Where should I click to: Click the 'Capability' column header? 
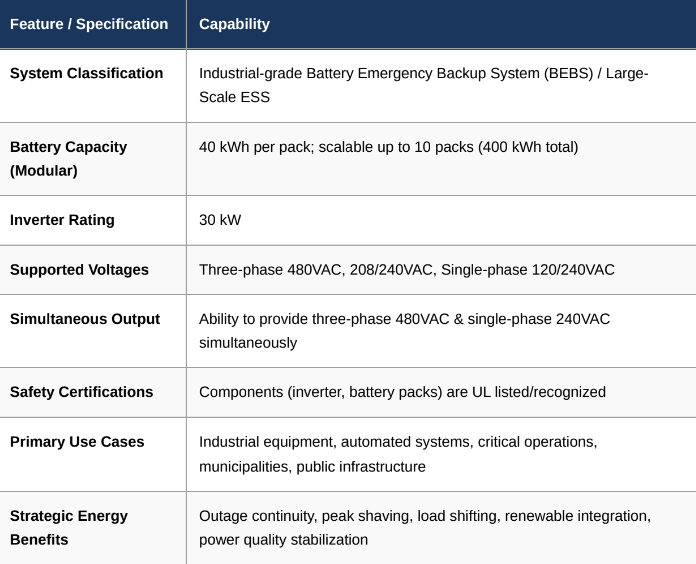tap(234, 24)
